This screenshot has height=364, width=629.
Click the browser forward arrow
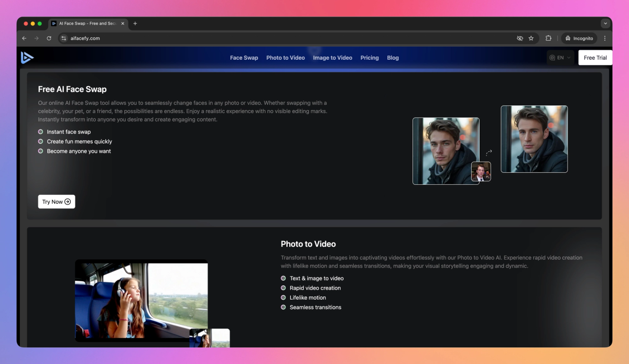pyautogui.click(x=36, y=38)
